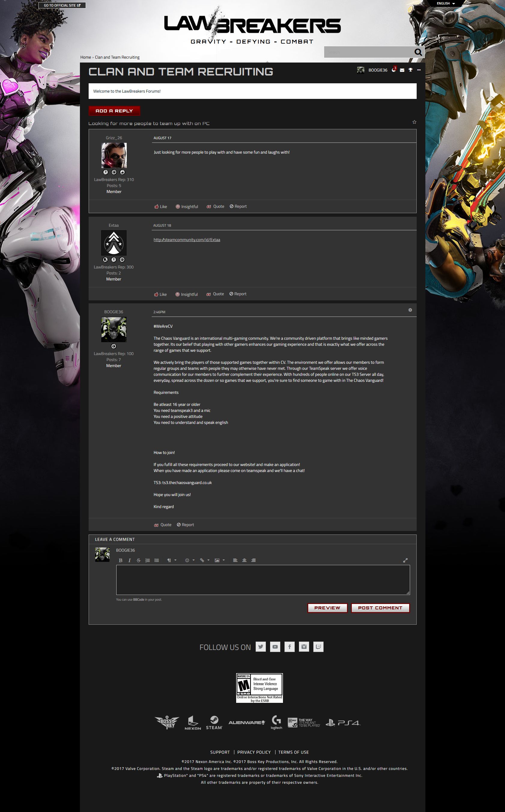Insert an ordered list in editor
Screen dimensions: 505x812
coord(148,560)
